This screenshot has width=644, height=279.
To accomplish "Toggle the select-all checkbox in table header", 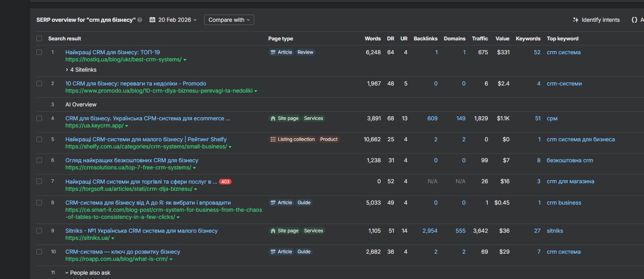I will click(x=39, y=38).
